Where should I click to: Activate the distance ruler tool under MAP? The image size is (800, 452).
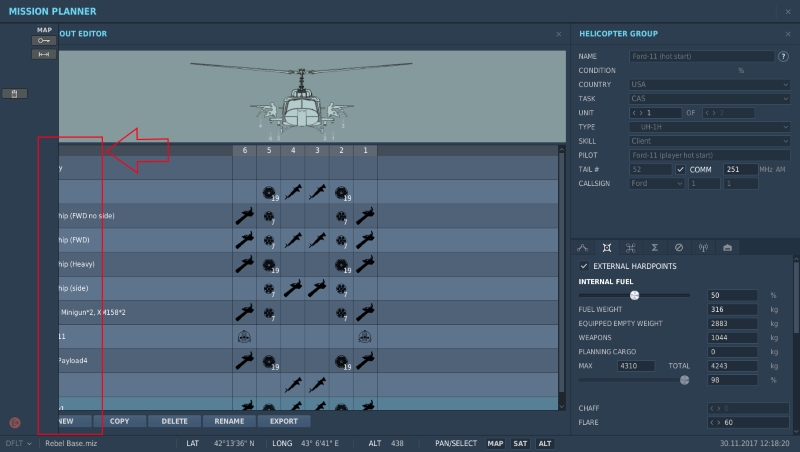(x=44, y=54)
